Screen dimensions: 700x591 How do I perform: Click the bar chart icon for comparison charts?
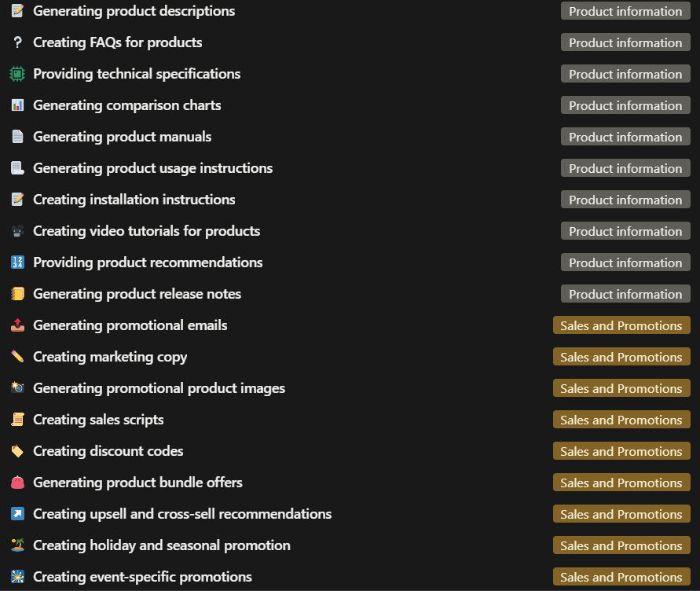point(17,105)
